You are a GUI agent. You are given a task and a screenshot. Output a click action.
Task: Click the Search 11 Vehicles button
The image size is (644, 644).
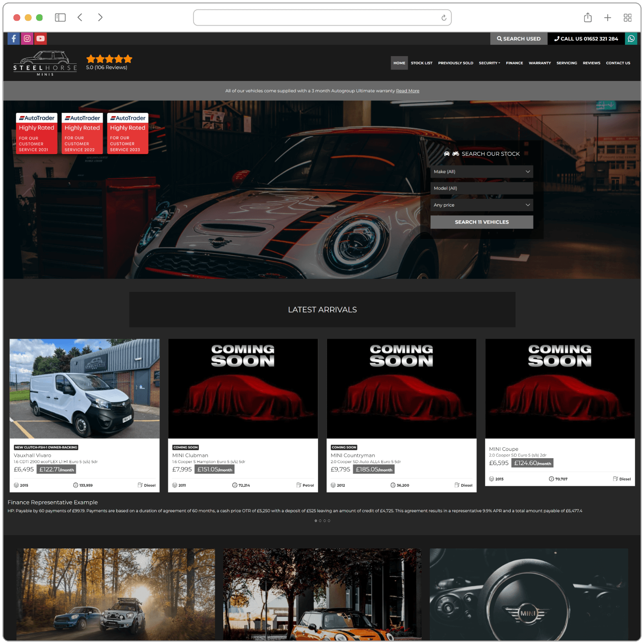pyautogui.click(x=481, y=222)
